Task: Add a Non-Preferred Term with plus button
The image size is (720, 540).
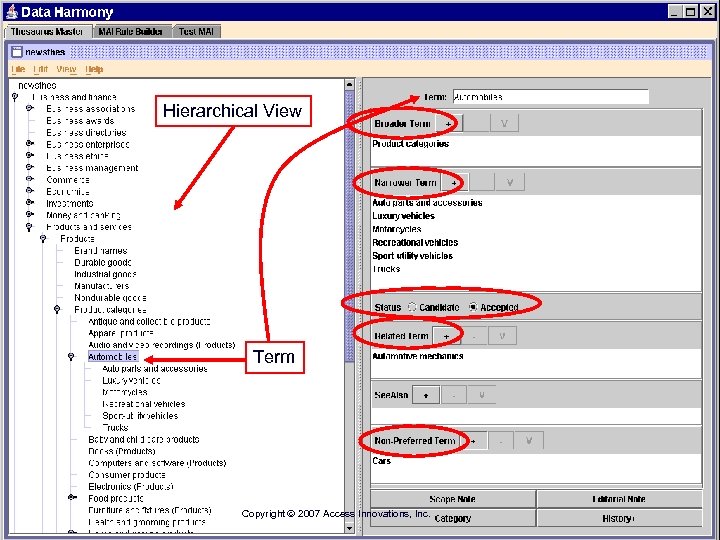Action: [473, 441]
